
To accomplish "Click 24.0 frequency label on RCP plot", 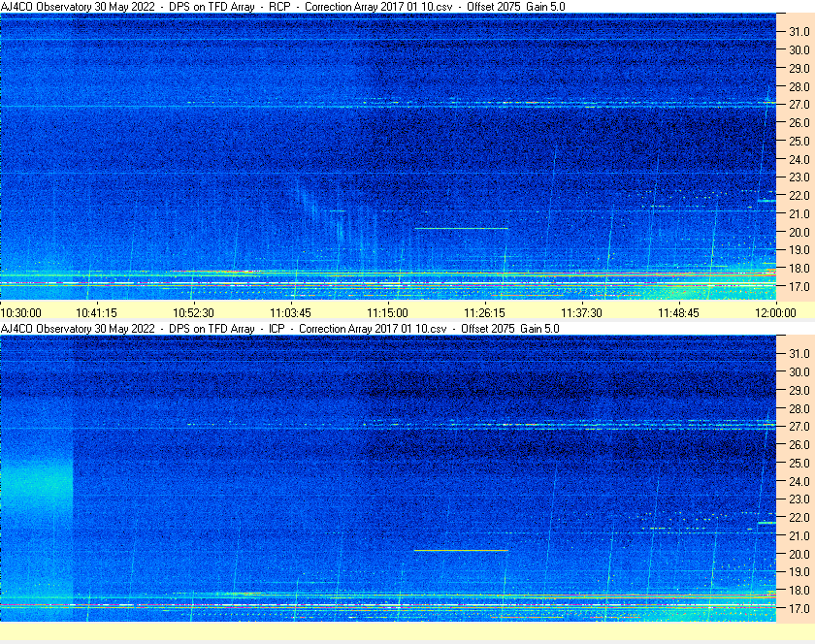I will pyautogui.click(x=799, y=160).
